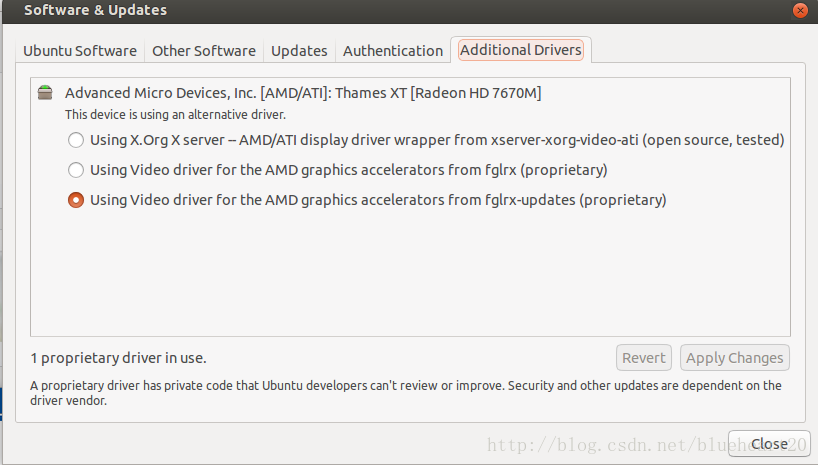The image size is (818, 465).
Task: Click the Apply Changes button
Action: coord(735,357)
